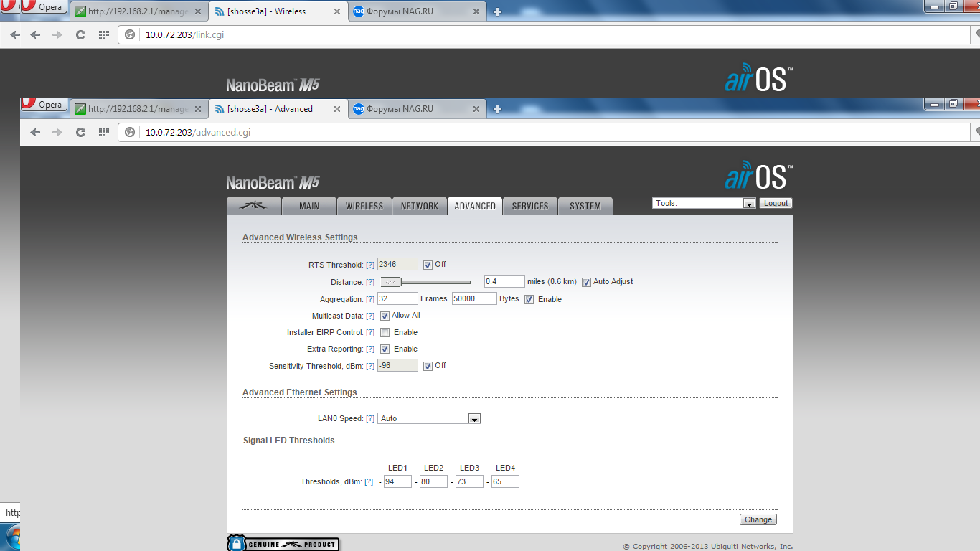Click the Advanced Wireless Settings heading
Screen dimensions: 980x551
[x=300, y=237]
